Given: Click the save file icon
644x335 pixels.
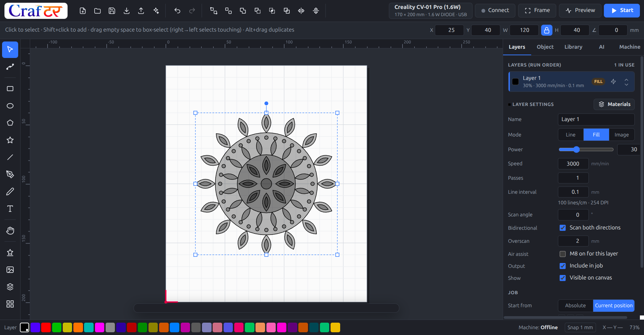Looking at the screenshot, I should tap(112, 11).
